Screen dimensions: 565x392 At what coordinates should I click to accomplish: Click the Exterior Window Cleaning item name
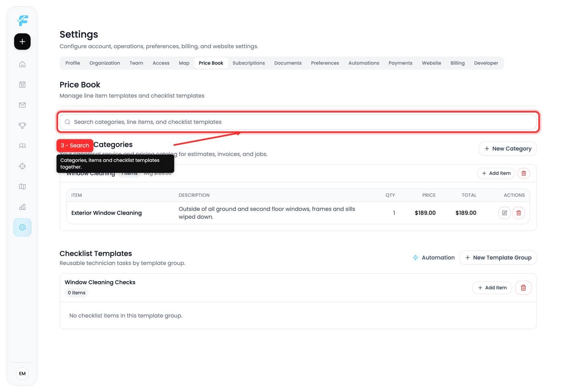107,213
